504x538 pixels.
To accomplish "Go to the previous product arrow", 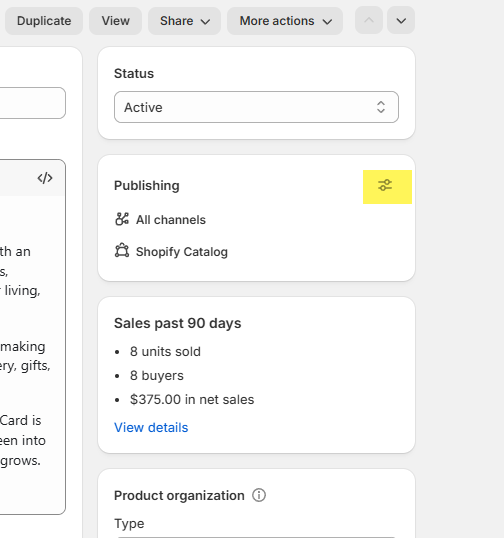I will point(369,21).
